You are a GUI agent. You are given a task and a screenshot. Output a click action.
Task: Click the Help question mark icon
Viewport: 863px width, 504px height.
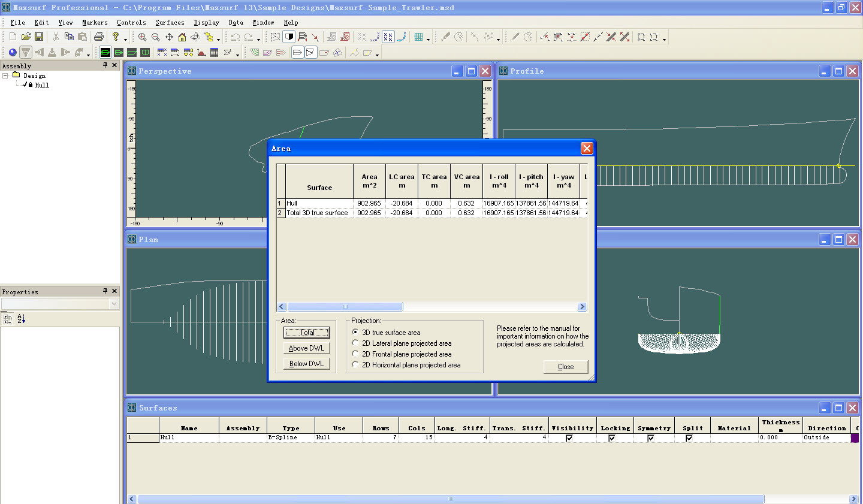[x=116, y=37]
